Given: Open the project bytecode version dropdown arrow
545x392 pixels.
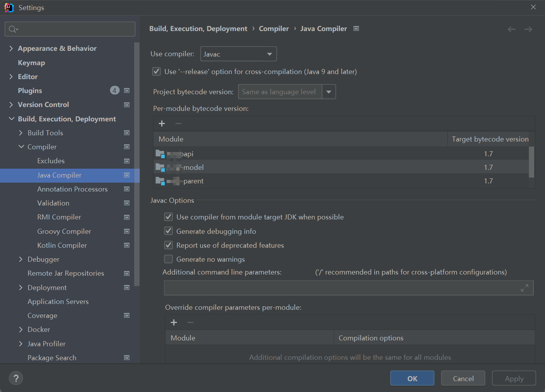Looking at the screenshot, I should pyautogui.click(x=329, y=92).
